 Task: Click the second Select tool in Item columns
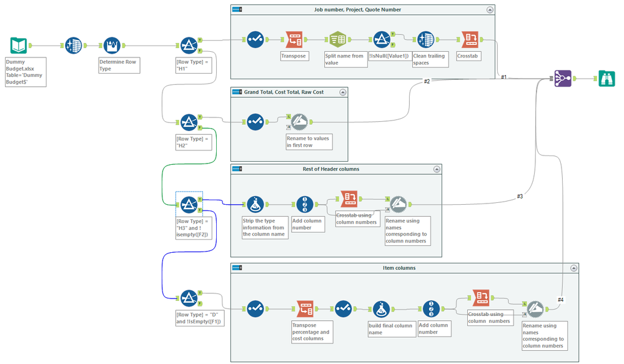tap(343, 308)
